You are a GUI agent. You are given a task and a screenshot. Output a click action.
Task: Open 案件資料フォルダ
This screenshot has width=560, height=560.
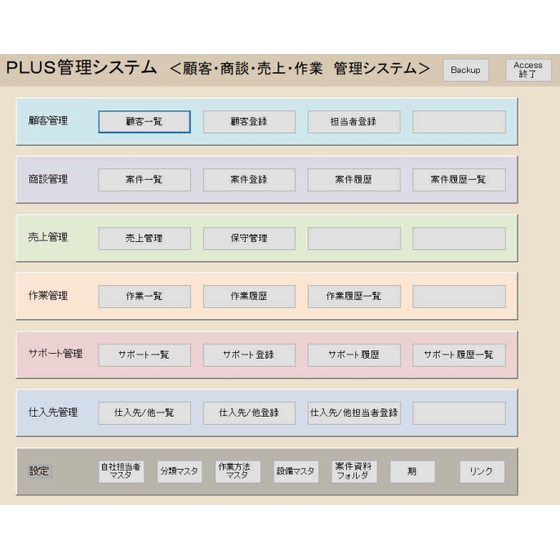click(354, 471)
